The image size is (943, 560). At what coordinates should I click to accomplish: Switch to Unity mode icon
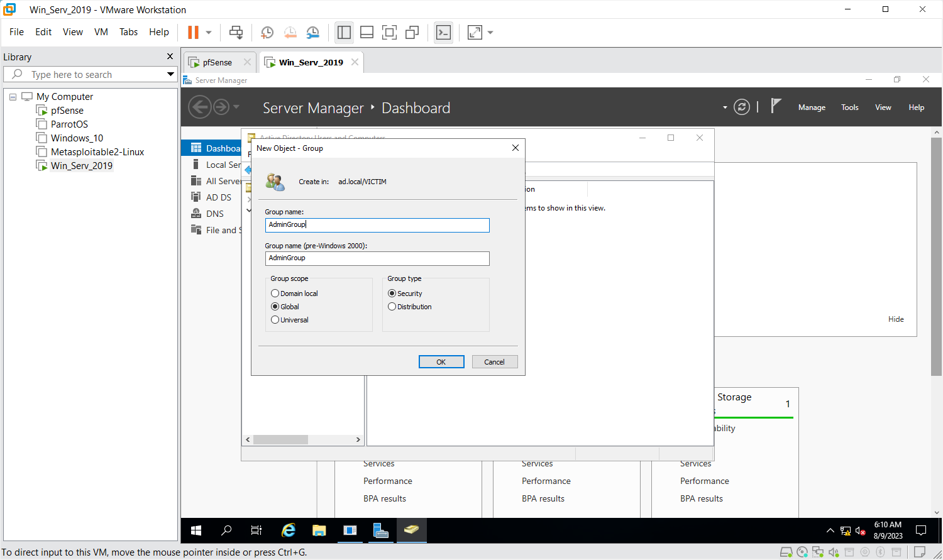coord(412,33)
